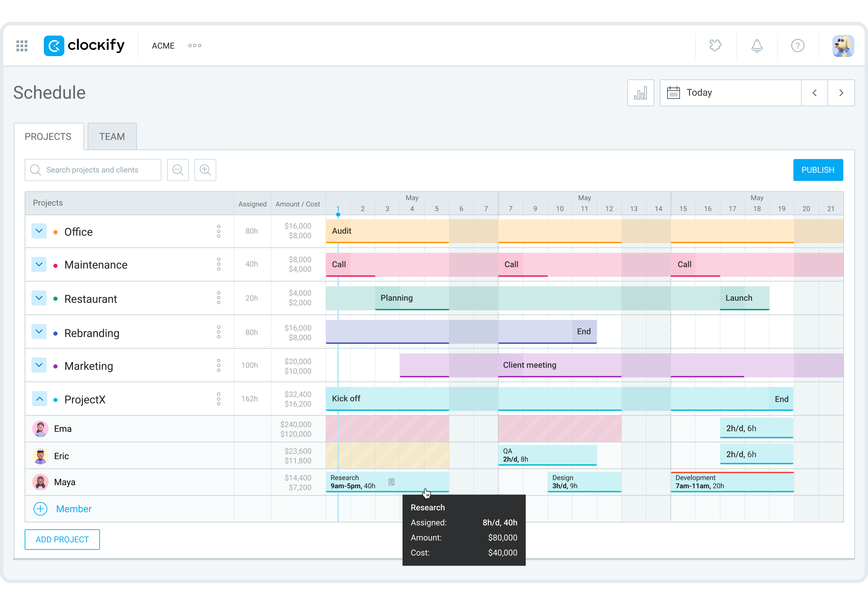The height and width of the screenshot is (605, 868).
Task: Open help with the question mark icon
Action: (x=798, y=46)
